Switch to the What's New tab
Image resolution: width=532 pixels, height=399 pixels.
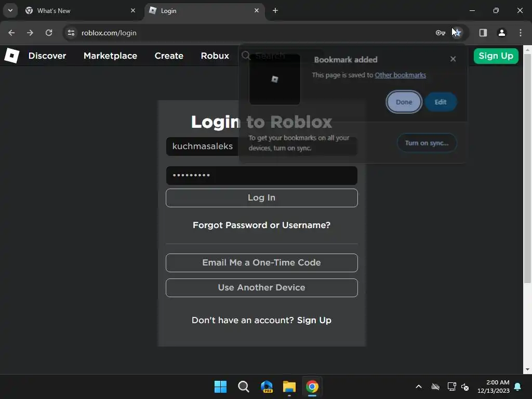click(x=79, y=11)
